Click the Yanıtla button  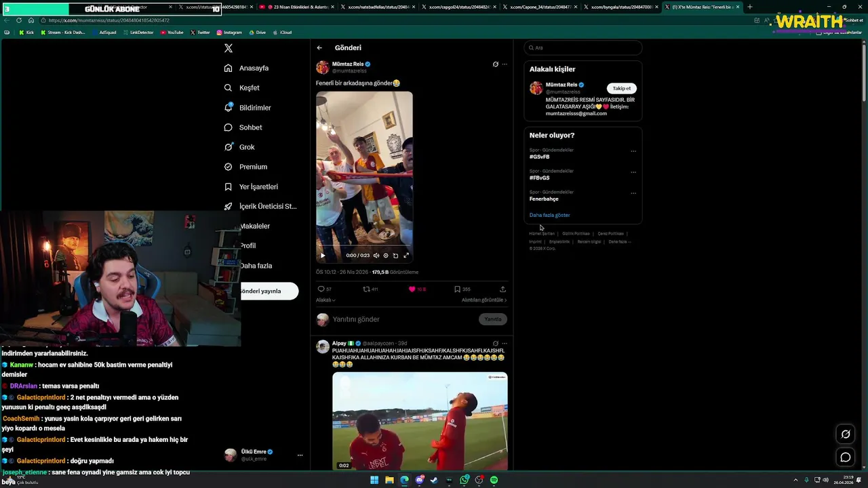pos(493,319)
